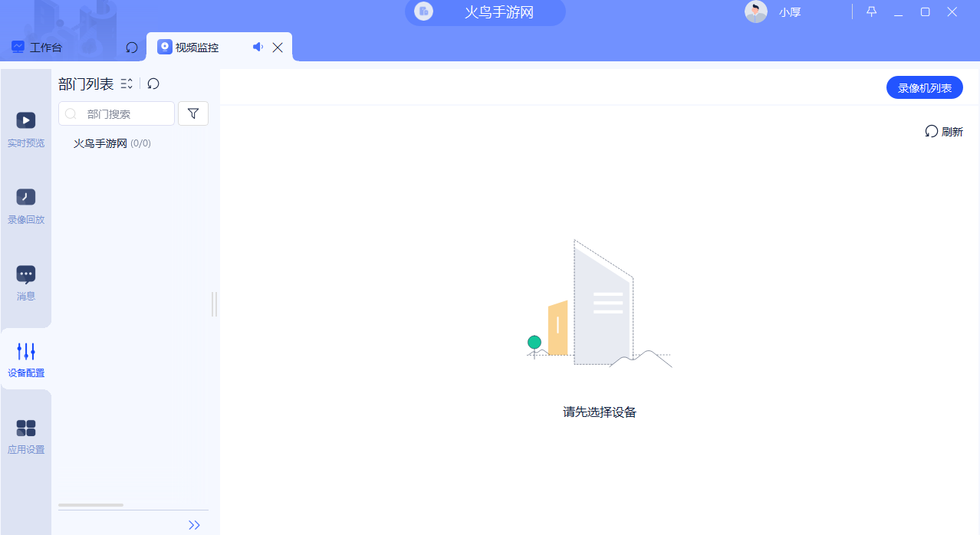Viewport: 980px width, 535px height.
Task: Expand the panel with double chevron
Action: (194, 525)
